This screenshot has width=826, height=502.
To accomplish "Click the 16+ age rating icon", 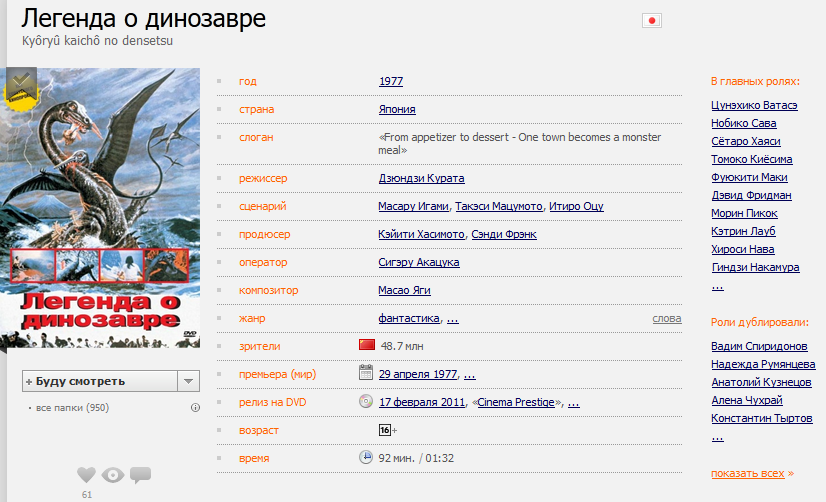I will pyautogui.click(x=388, y=430).
